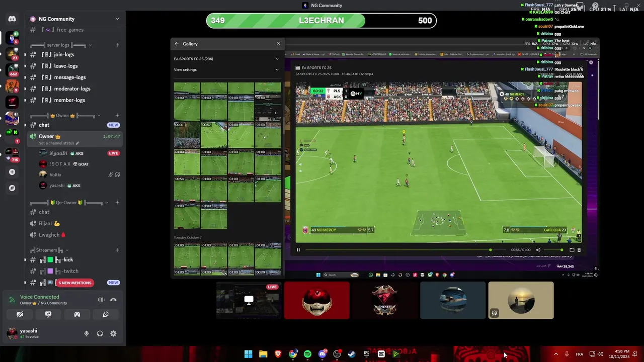Create channel in the Qo-Owner category
Image resolution: width=644 pixels, height=362 pixels.
pos(117,203)
